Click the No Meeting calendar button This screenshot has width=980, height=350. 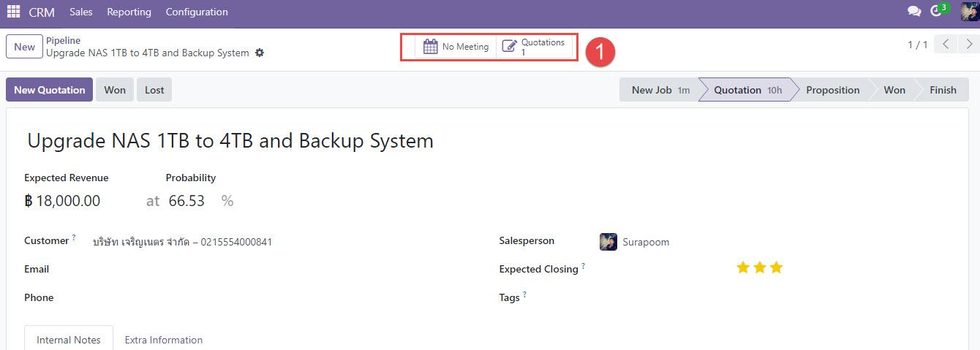point(456,47)
